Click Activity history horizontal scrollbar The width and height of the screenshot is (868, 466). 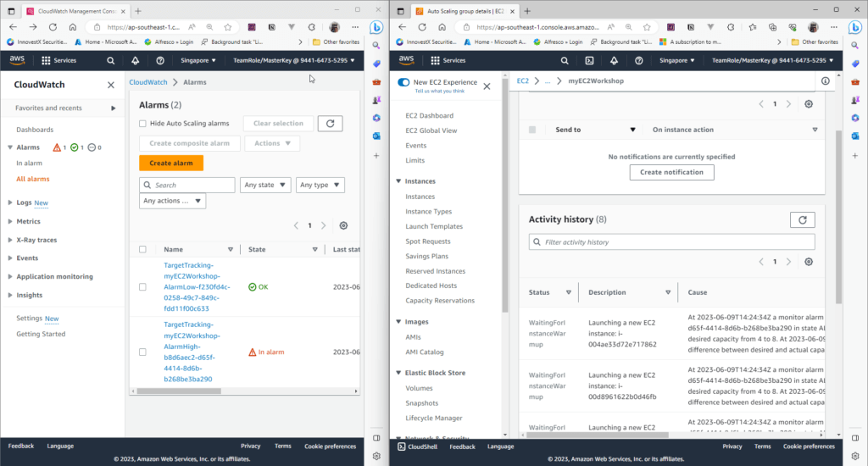pos(598,435)
